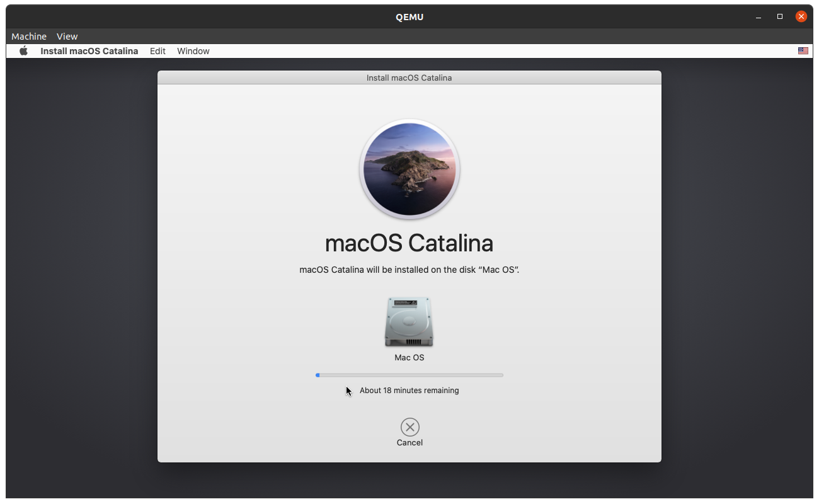Click the macOS Catalina island artwork
This screenshot has height=504, width=819.
tap(409, 169)
